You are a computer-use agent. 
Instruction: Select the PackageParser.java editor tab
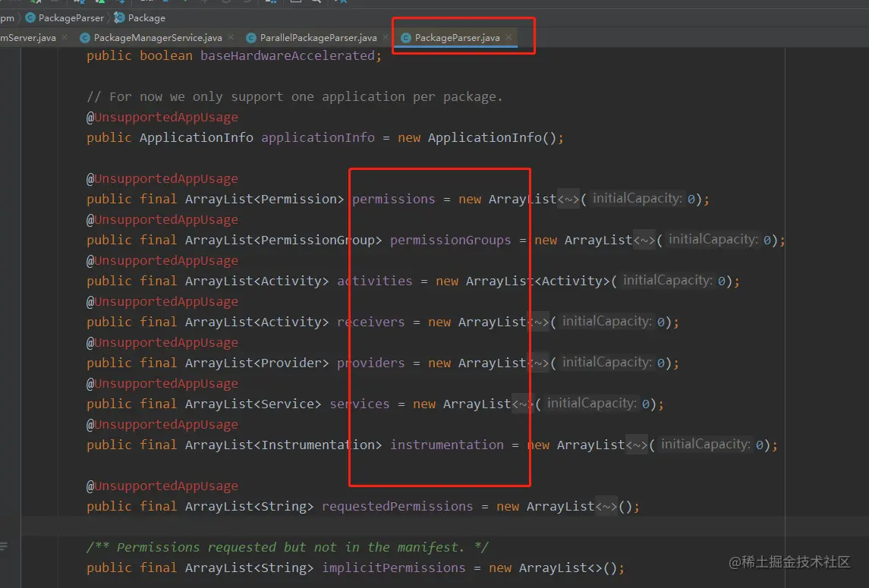click(x=457, y=38)
